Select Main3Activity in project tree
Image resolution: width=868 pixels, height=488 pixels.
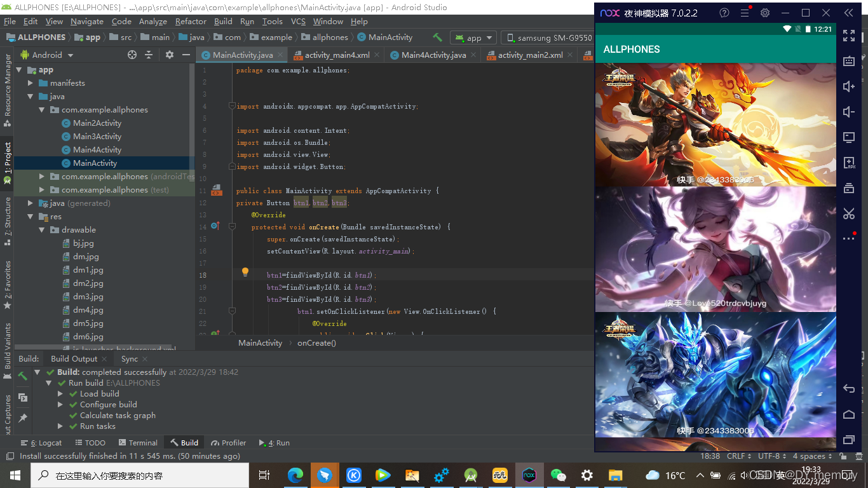97,137
